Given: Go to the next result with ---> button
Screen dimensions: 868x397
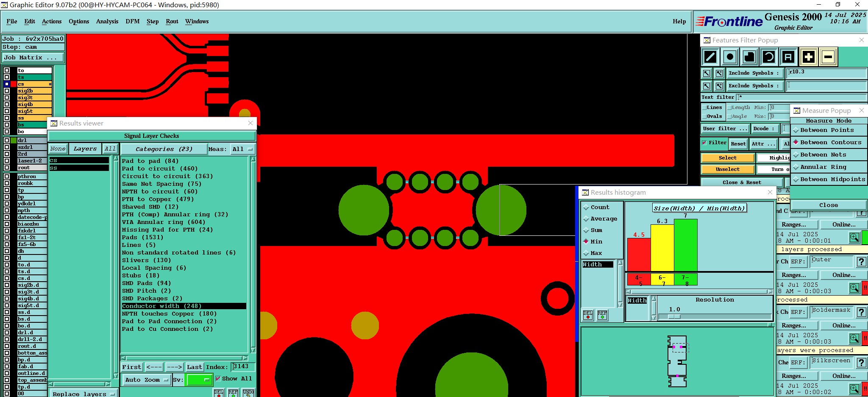Looking at the screenshot, I should 174,367.
